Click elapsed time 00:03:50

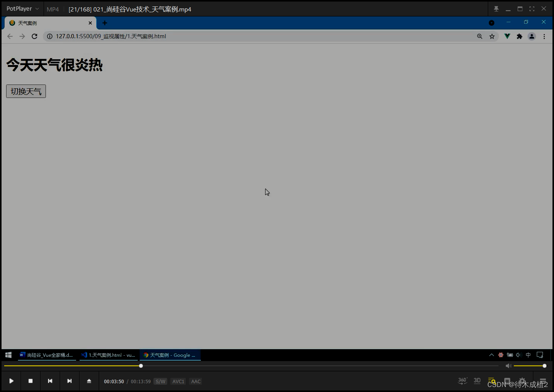coord(114,381)
